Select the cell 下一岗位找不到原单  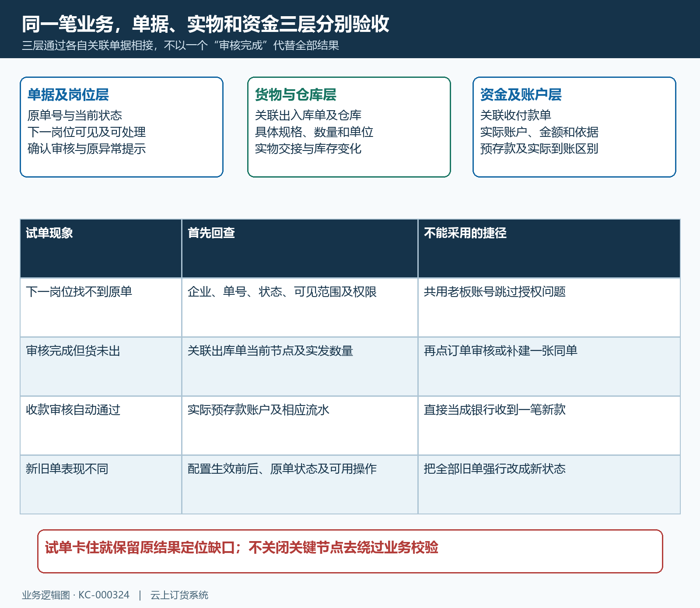pyautogui.click(x=101, y=307)
